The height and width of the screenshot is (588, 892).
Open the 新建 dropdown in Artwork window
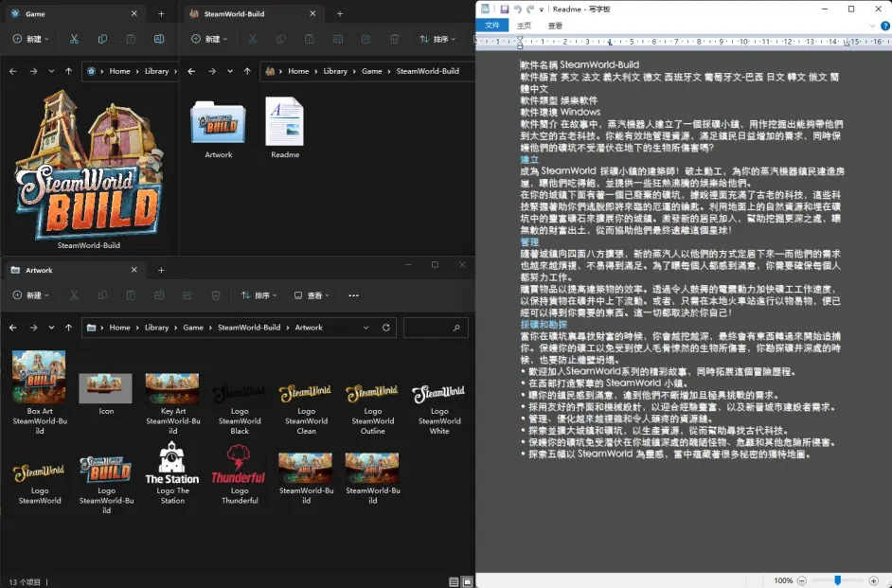[x=30, y=295]
